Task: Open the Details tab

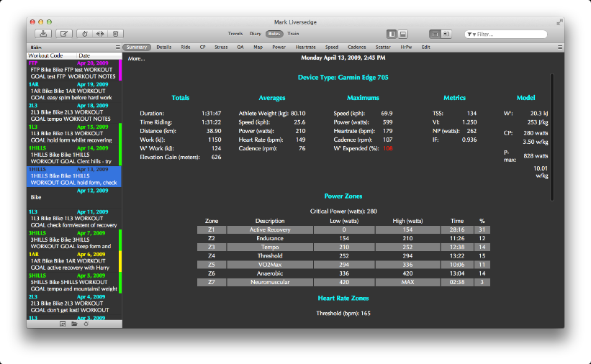Action: click(164, 47)
